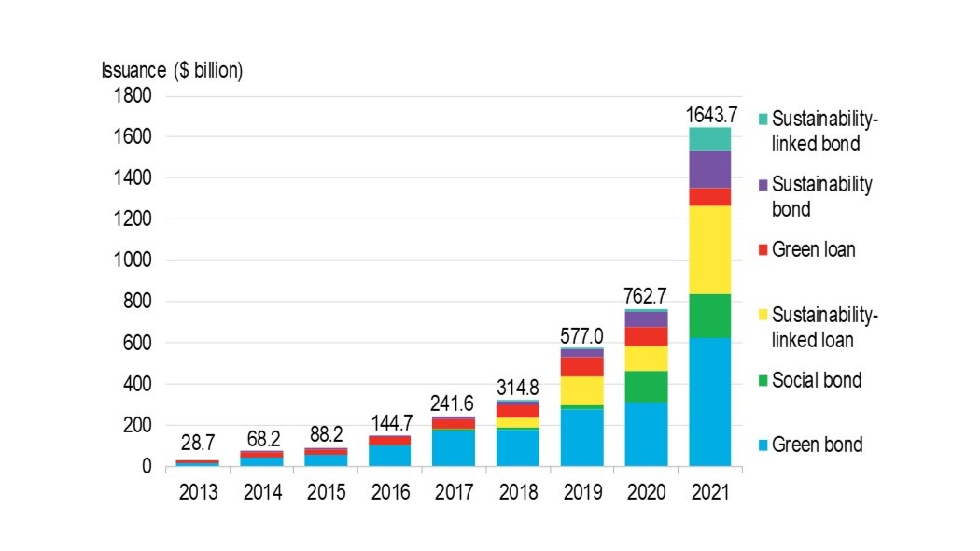This screenshot has width=980, height=551.
Task: Click the 2019 blue Green bond bar segment
Action: pyautogui.click(x=581, y=438)
